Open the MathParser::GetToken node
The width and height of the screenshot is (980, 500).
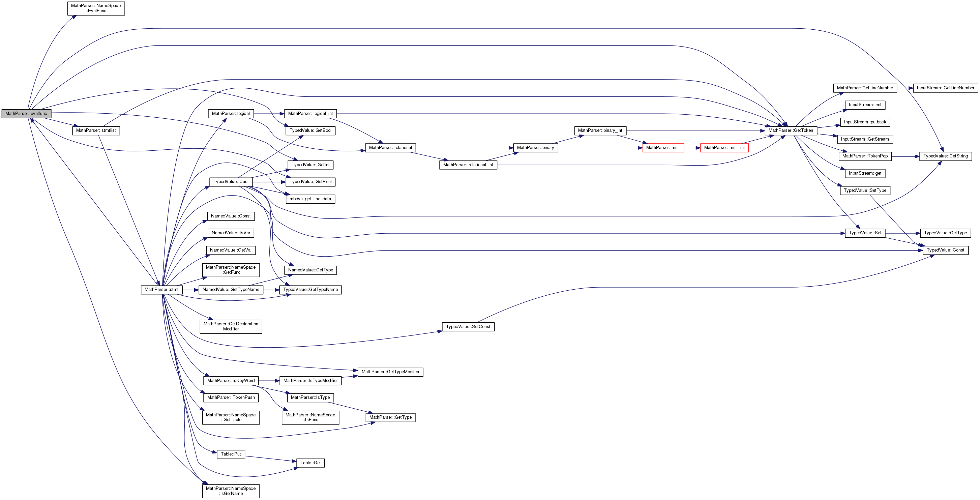point(791,130)
